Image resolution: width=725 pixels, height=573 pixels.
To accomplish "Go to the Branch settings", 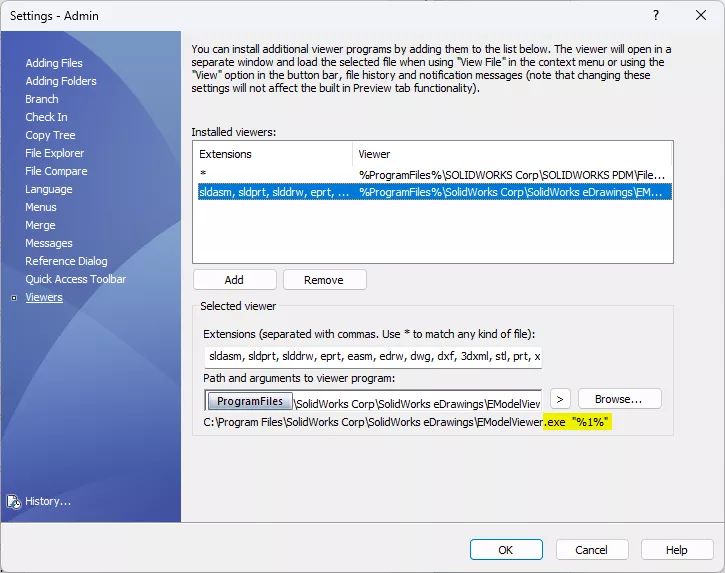I will tap(42, 99).
